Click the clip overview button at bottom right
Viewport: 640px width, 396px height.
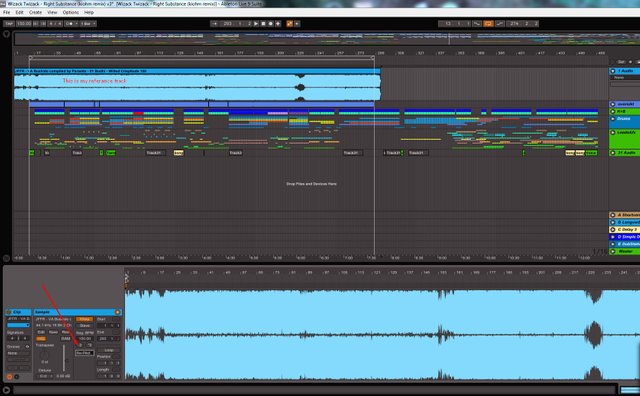coord(630,390)
